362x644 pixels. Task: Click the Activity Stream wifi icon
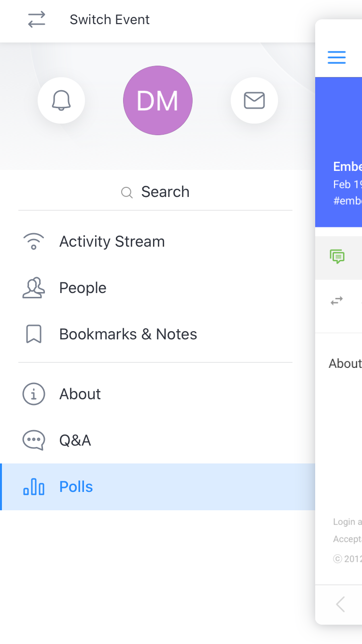(x=33, y=241)
